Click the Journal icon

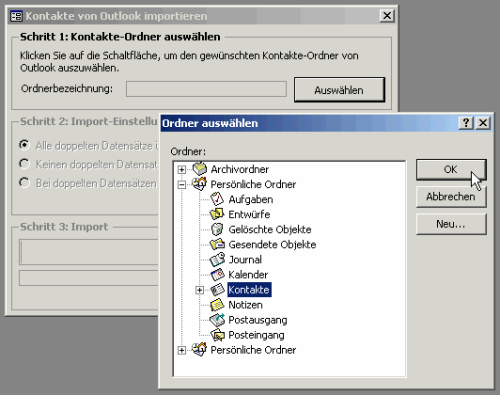point(217,259)
